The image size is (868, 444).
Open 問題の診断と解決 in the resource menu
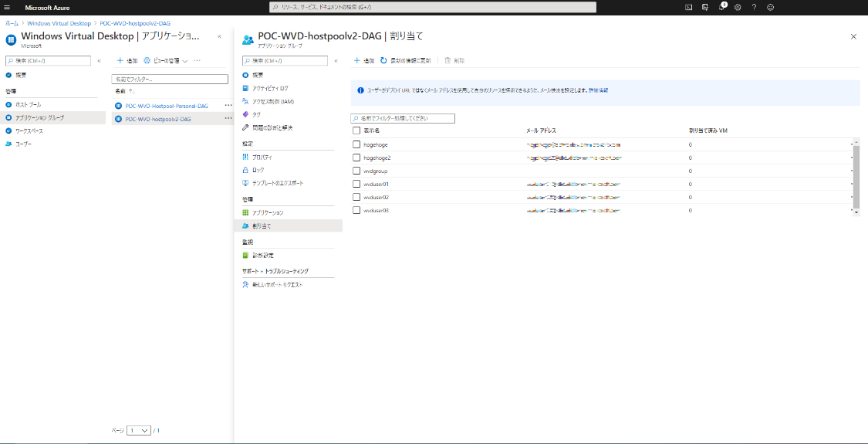tap(272, 127)
